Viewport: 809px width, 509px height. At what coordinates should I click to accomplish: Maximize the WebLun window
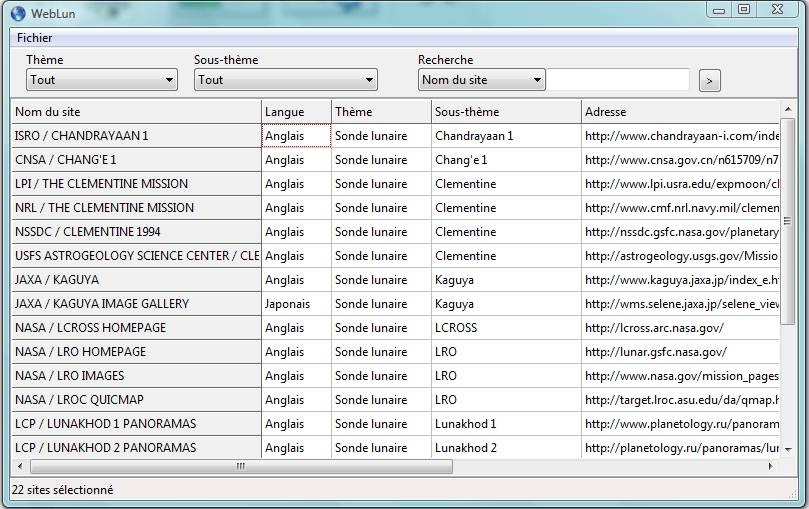click(743, 9)
